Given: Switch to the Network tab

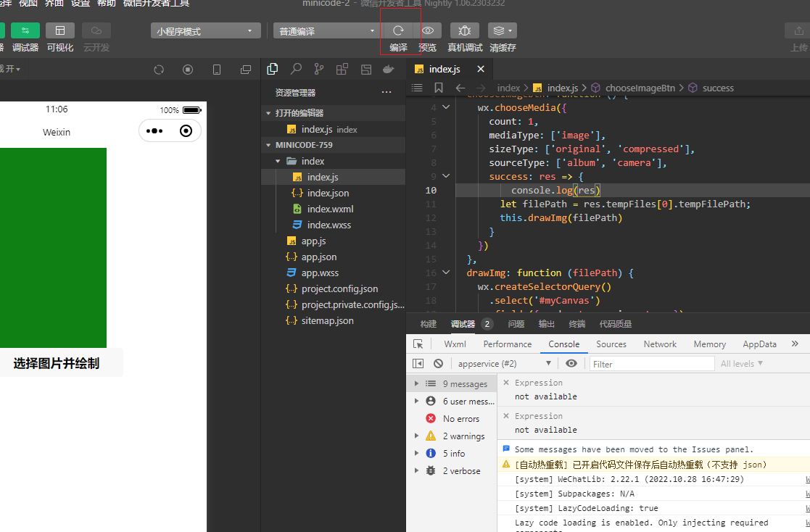Looking at the screenshot, I should (x=660, y=344).
